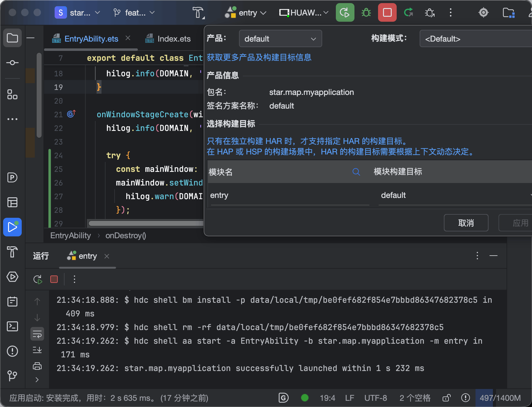532x407 pixels.
Task: Toggle the read-only lock in status bar
Action: click(446, 398)
